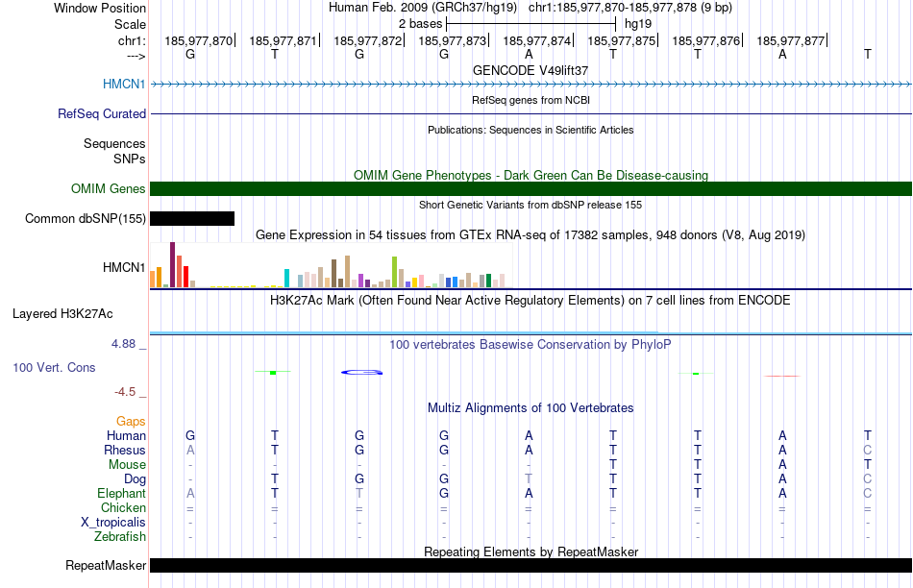Click the GENCODE V49lift37 track title
The height and width of the screenshot is (588, 913).
tap(531, 70)
